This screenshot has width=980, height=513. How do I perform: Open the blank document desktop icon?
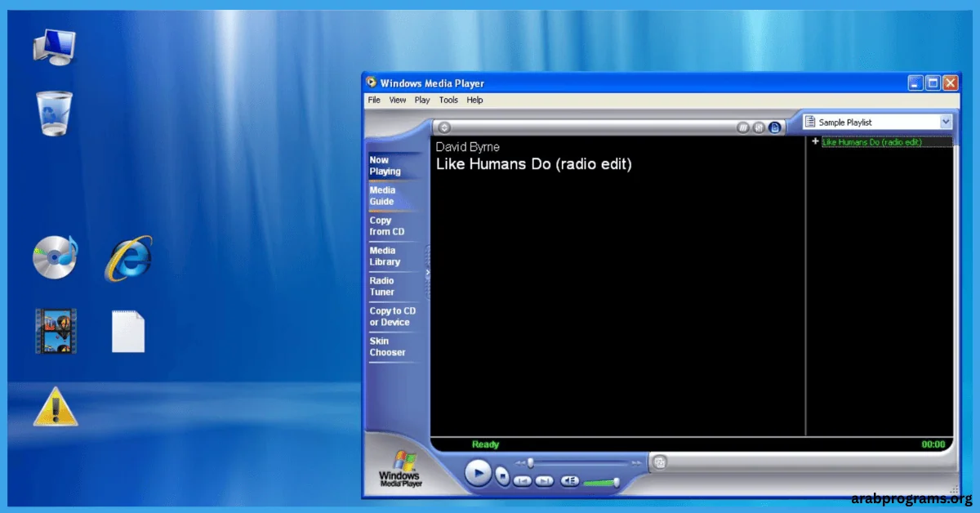click(x=128, y=332)
